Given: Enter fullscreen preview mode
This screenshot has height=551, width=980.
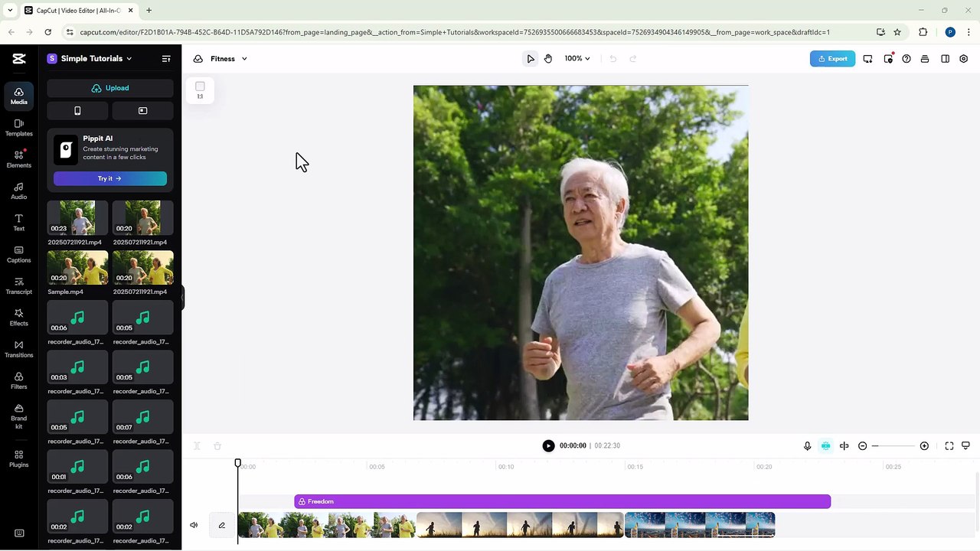Looking at the screenshot, I should tap(949, 445).
